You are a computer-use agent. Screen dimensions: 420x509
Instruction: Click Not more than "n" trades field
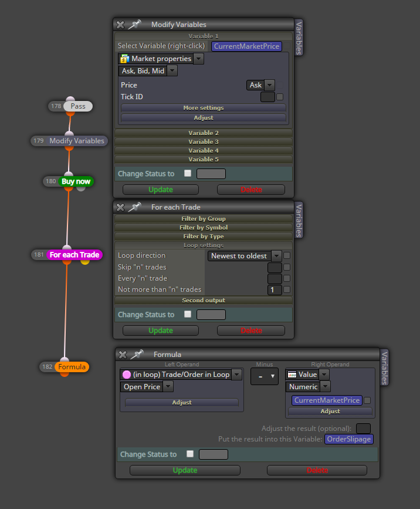coord(275,290)
